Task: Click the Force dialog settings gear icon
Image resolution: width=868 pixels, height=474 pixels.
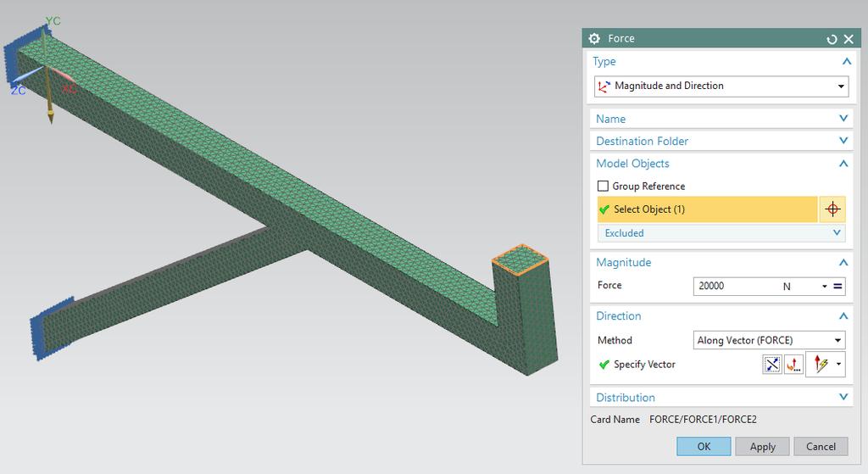Action: pyautogui.click(x=594, y=38)
